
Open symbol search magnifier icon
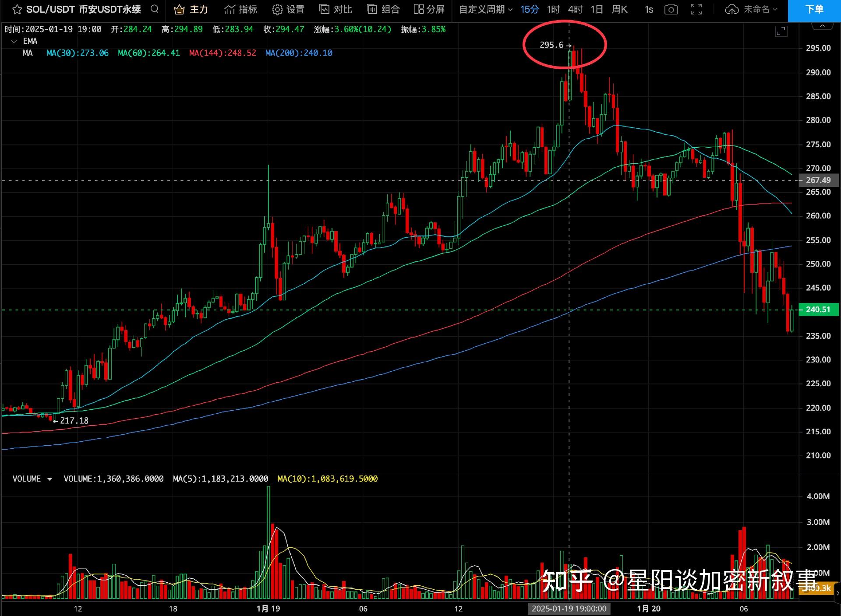155,9
